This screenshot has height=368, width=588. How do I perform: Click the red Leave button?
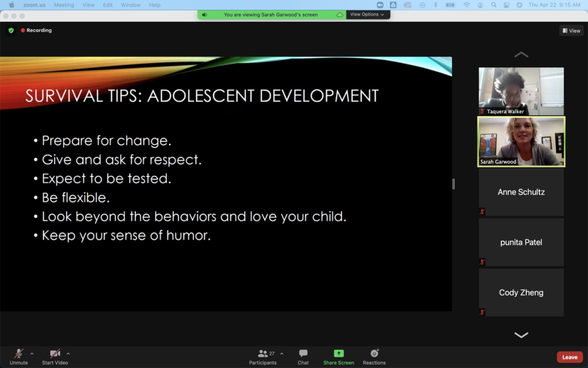point(569,357)
